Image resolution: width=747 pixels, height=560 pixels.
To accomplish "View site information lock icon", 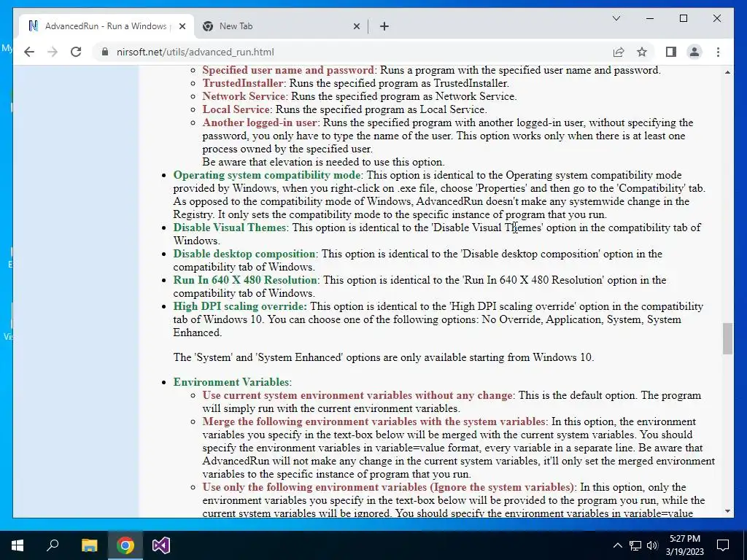I will point(105,52).
